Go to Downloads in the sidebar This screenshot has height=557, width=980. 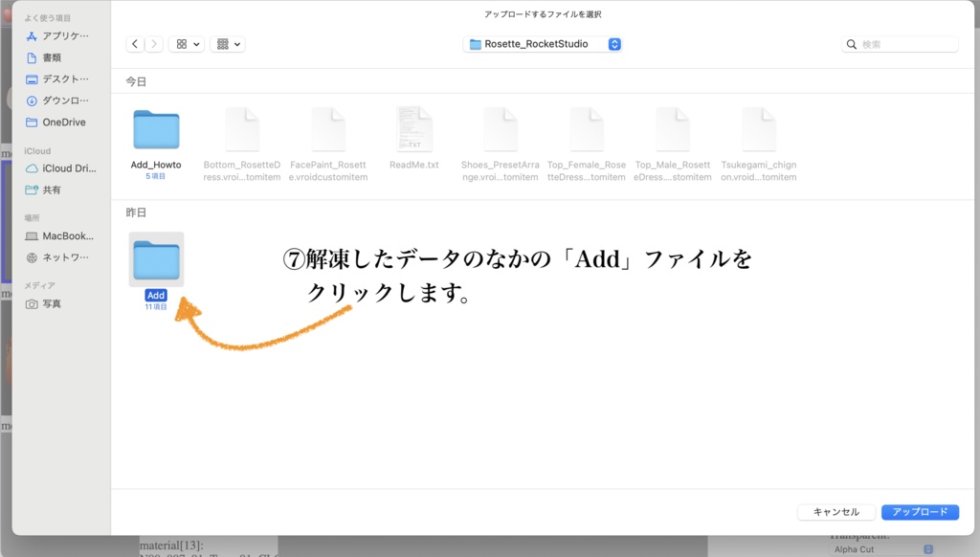58,100
